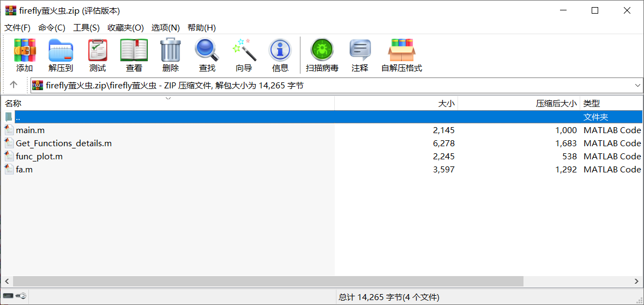Image resolution: width=644 pixels, height=305 pixels.
Task: Open the 工具(S) menu
Action: 86,28
